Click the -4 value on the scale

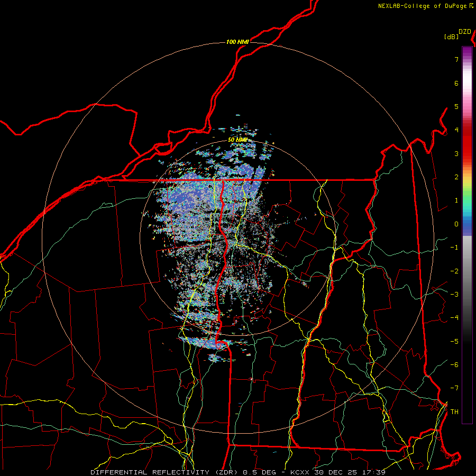454,318
